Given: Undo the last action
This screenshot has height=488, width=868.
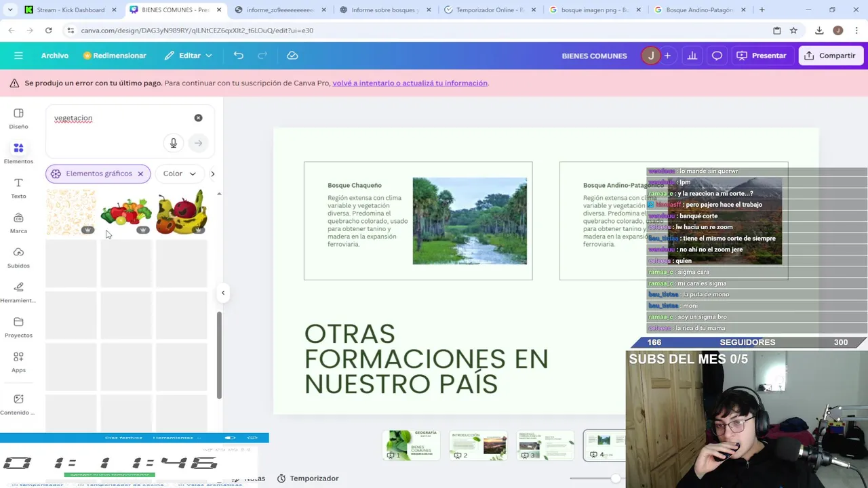Looking at the screenshot, I should point(239,56).
